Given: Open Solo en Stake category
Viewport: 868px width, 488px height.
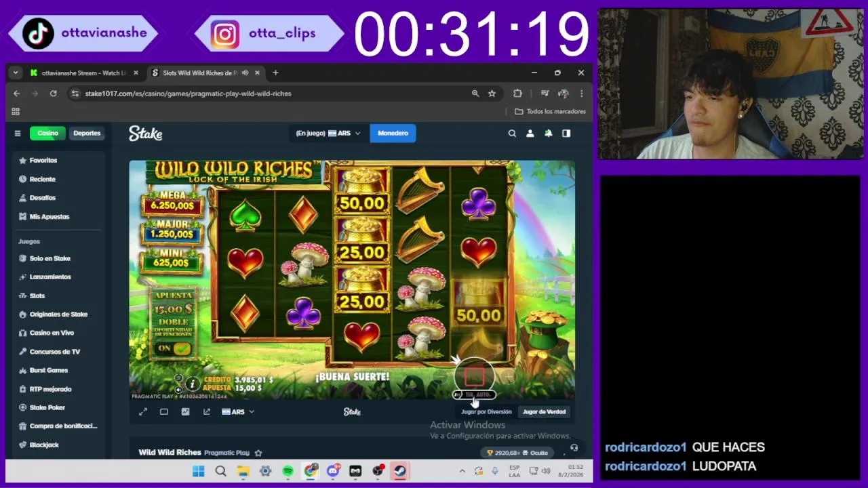Looking at the screenshot, I should point(58,258).
